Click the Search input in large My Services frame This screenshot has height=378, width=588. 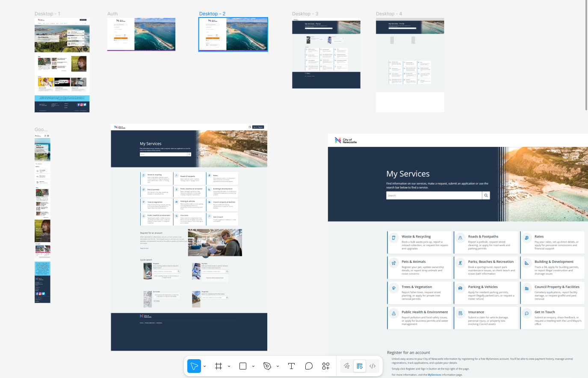tap(434, 195)
